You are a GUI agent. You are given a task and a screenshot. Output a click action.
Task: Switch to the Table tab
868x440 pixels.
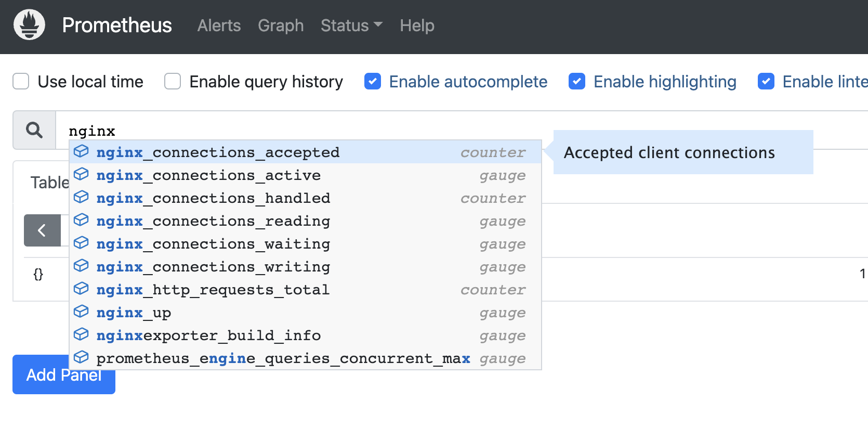[x=50, y=183]
